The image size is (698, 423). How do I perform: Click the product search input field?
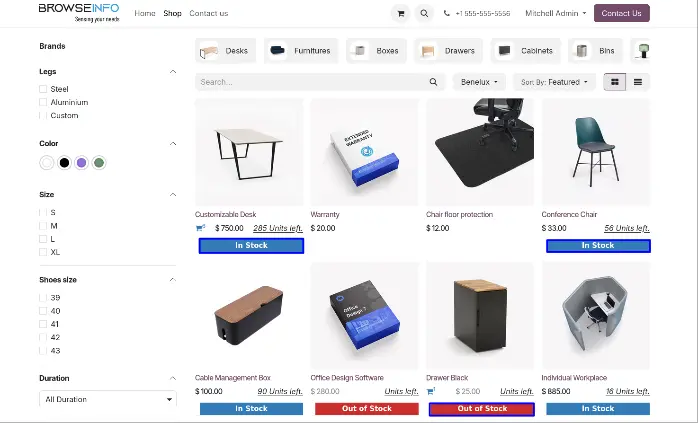point(312,82)
